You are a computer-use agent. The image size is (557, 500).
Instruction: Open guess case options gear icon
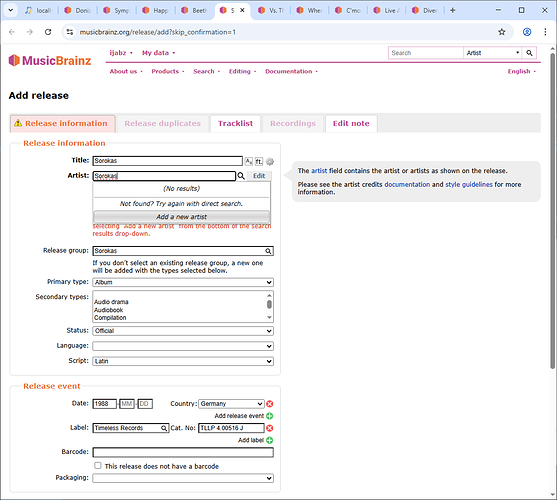coord(270,162)
